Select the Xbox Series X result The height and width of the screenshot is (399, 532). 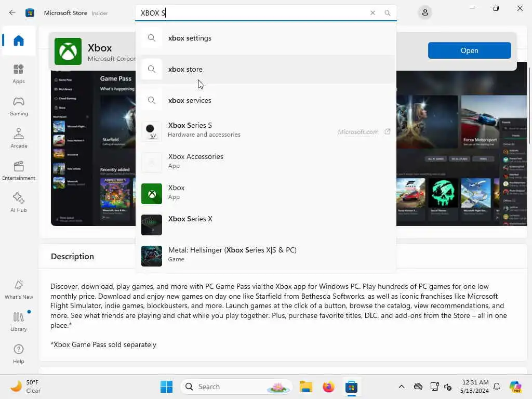pos(266,224)
